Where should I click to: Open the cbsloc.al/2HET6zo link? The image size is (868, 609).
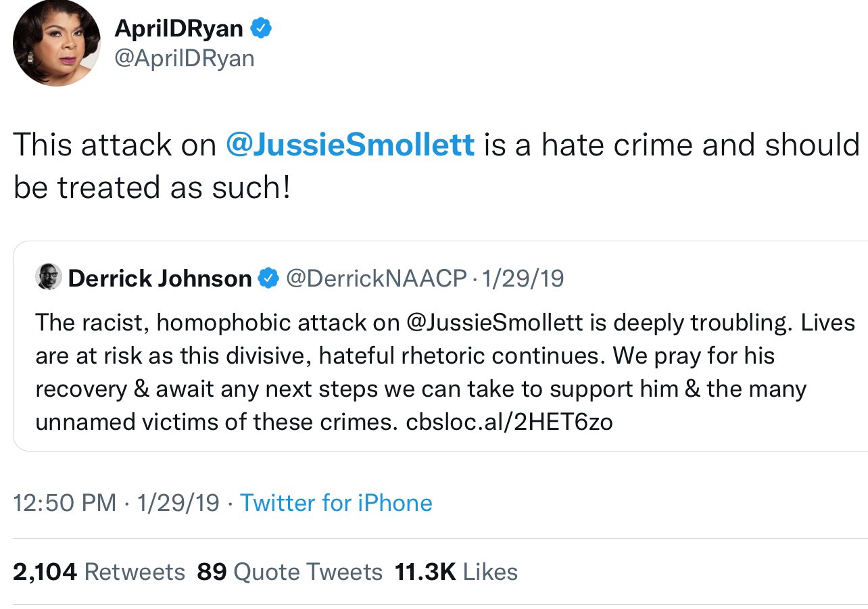[x=509, y=422]
